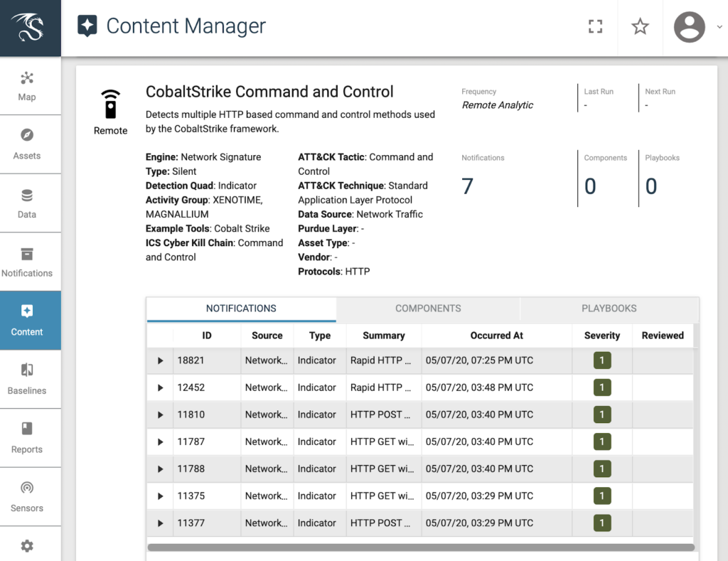The height and width of the screenshot is (561, 728).
Task: Click the Remote analytic icon
Action: [110, 104]
